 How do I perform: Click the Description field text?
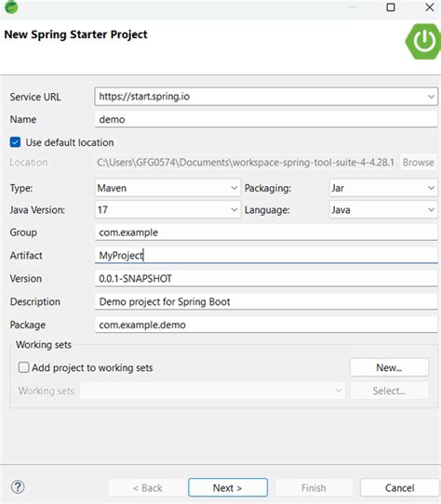(266, 301)
